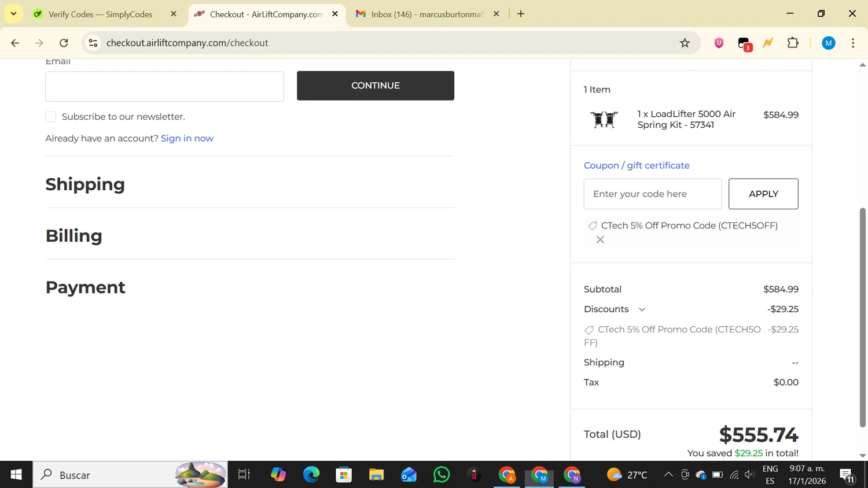Collapse the Discounts breakdown chevron
Viewport: 868px width, 488px height.
pos(642,309)
